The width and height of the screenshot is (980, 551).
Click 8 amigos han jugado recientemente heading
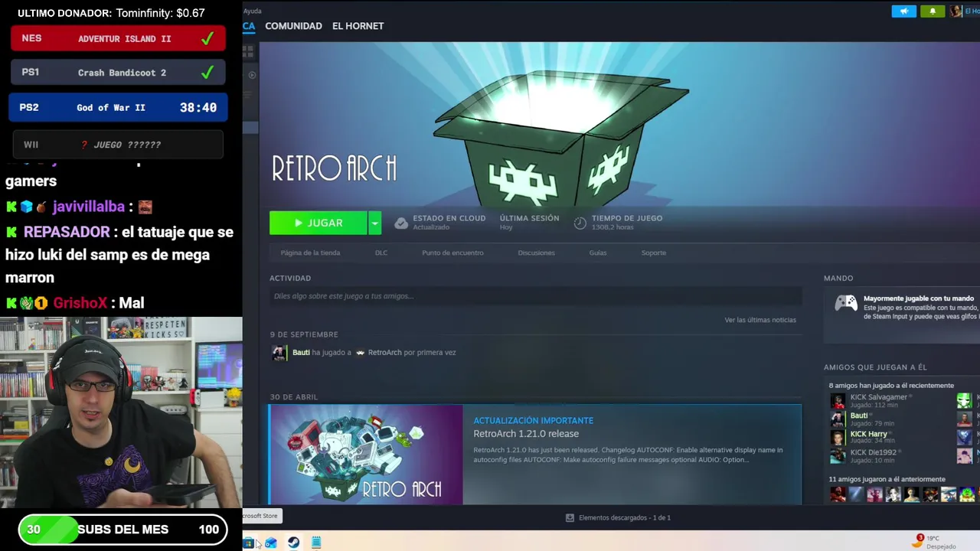[x=891, y=386]
